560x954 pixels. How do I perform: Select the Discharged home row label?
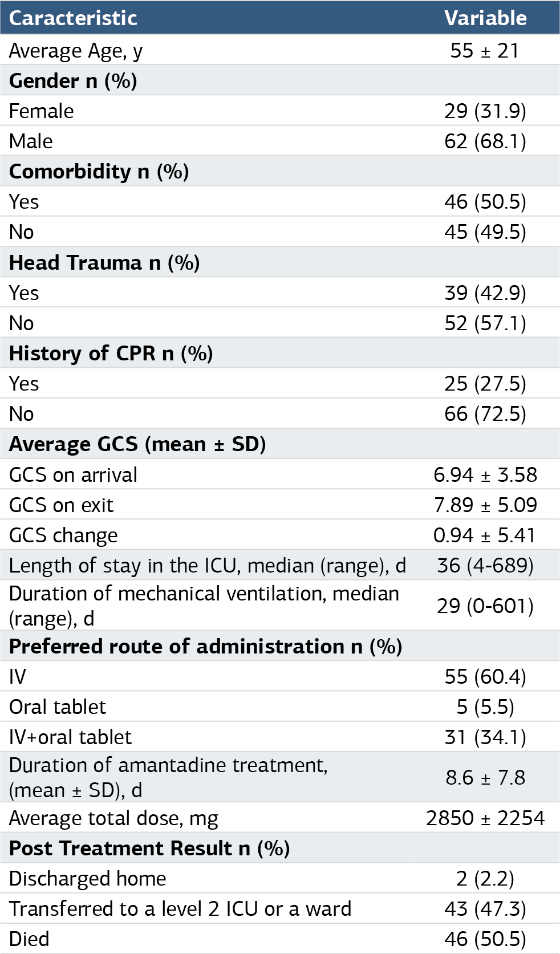click(88, 879)
